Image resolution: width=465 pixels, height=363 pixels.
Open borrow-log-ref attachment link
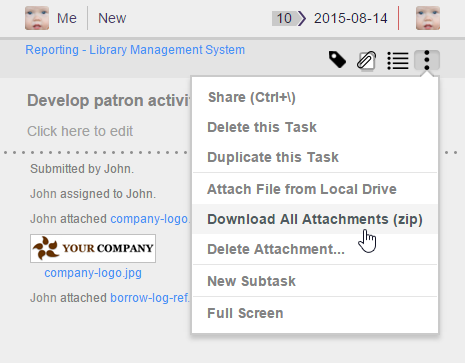point(150,297)
